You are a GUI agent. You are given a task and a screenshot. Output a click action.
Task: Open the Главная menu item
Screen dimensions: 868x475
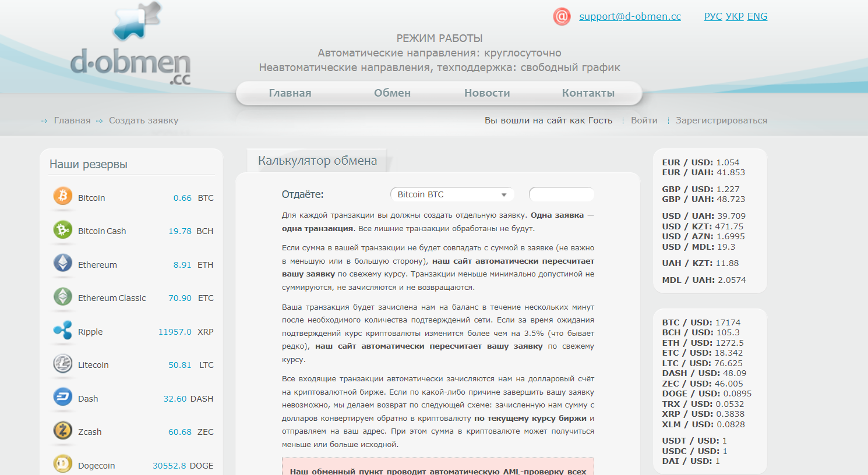point(290,93)
